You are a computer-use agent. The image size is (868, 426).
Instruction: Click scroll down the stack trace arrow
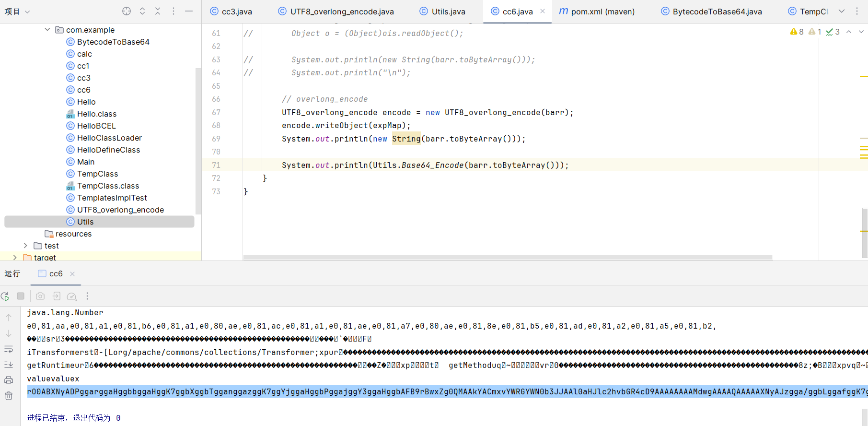tap(9, 333)
